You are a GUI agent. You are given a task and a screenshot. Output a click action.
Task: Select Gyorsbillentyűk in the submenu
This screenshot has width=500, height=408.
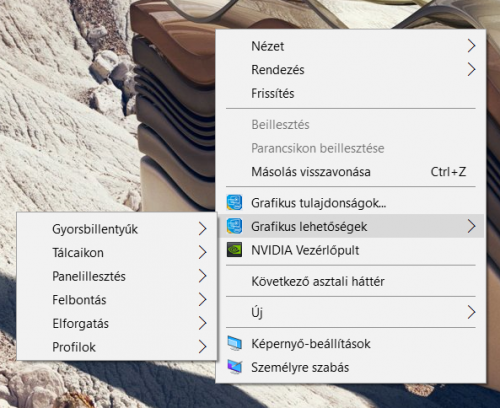(x=117, y=229)
